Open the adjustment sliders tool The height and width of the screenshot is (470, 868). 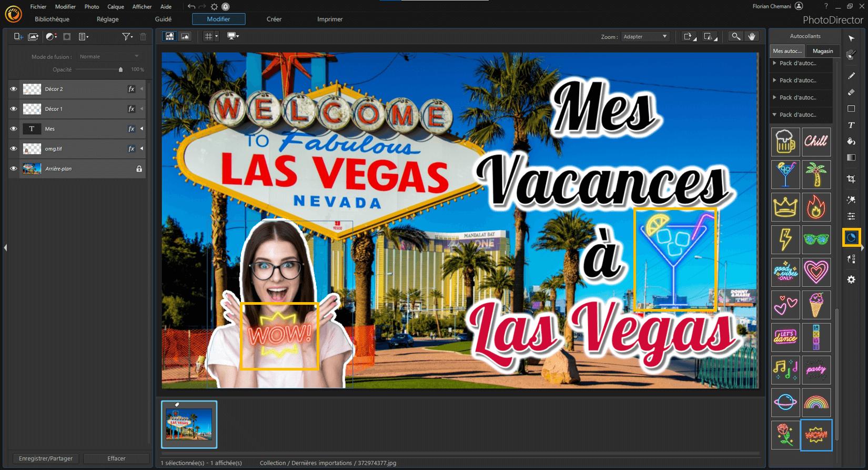pos(851,216)
